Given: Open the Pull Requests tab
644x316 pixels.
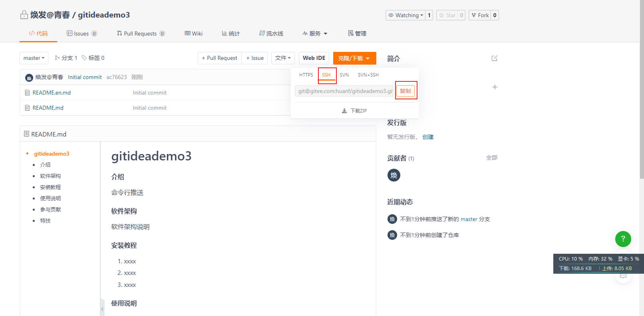Looking at the screenshot, I should coord(141,34).
